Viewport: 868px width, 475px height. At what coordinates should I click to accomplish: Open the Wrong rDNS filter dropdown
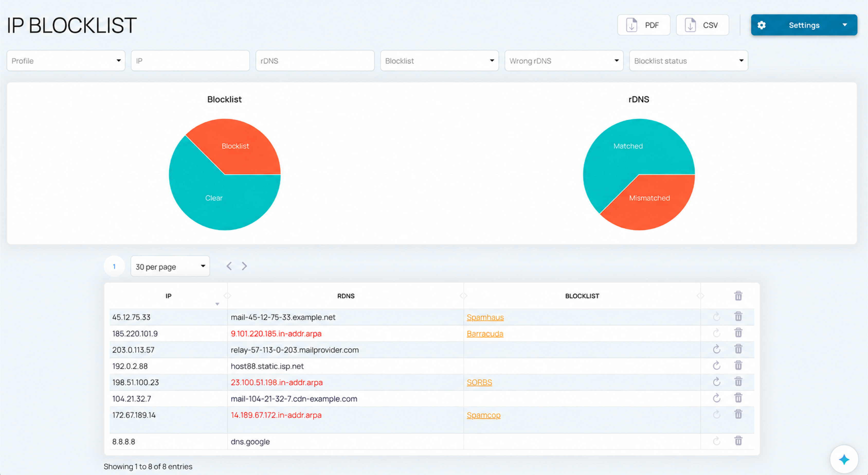564,61
